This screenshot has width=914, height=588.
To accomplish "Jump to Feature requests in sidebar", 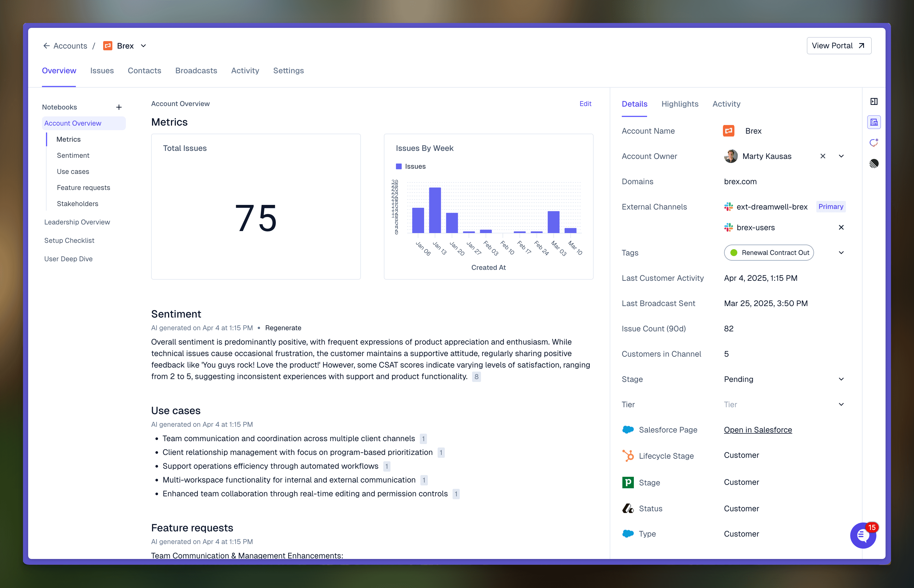I will [83, 187].
